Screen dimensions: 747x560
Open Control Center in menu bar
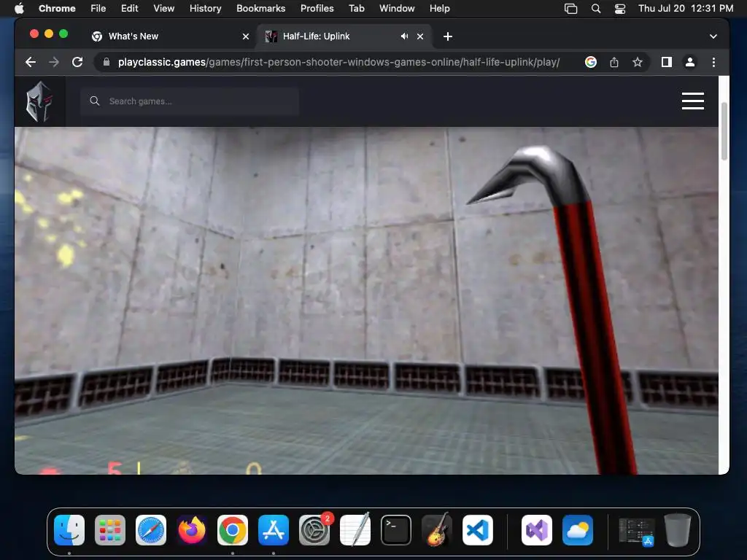pos(620,8)
